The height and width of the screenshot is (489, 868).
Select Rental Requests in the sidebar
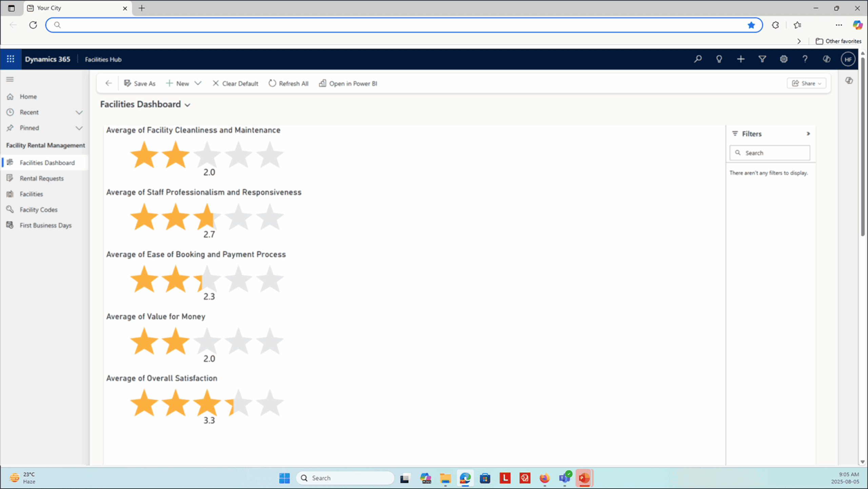41,178
